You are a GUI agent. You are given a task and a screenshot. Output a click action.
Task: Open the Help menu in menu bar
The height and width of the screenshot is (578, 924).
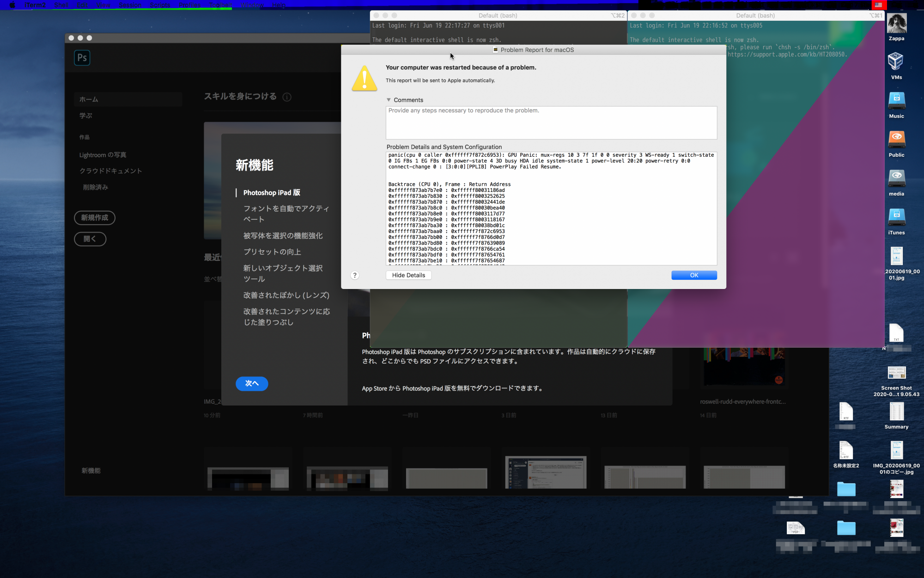pyautogui.click(x=279, y=5)
